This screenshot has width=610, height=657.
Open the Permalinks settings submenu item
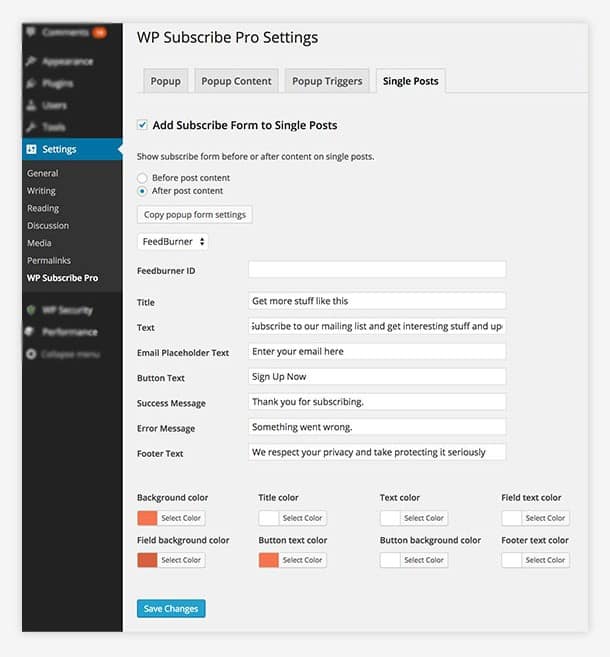(x=49, y=260)
